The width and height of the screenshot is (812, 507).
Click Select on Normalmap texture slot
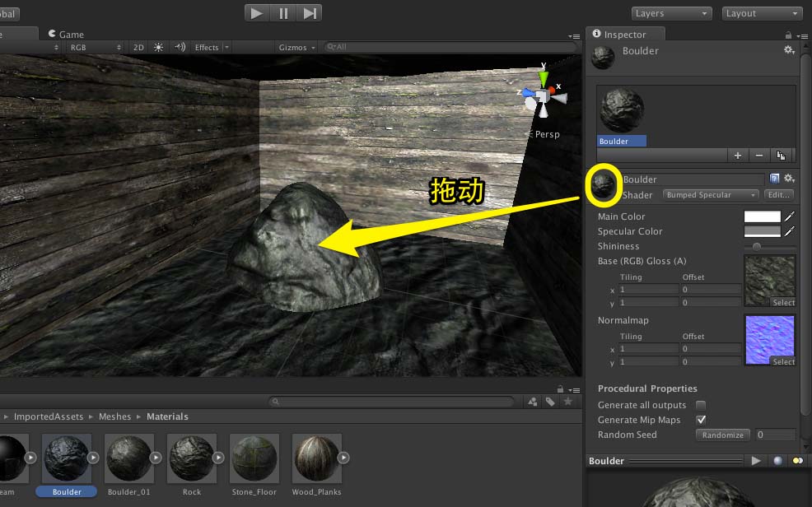pyautogui.click(x=783, y=362)
